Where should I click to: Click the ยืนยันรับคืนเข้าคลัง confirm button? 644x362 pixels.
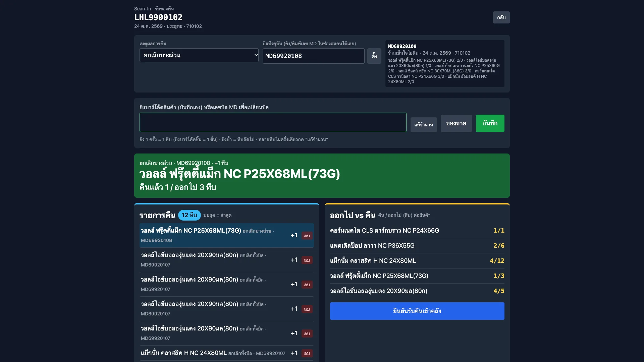pos(417,311)
